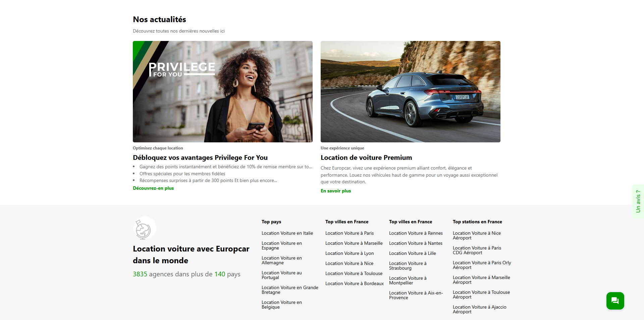Go to Location Voiture en Belgique
The height and width of the screenshot is (320, 644).
click(x=282, y=305)
